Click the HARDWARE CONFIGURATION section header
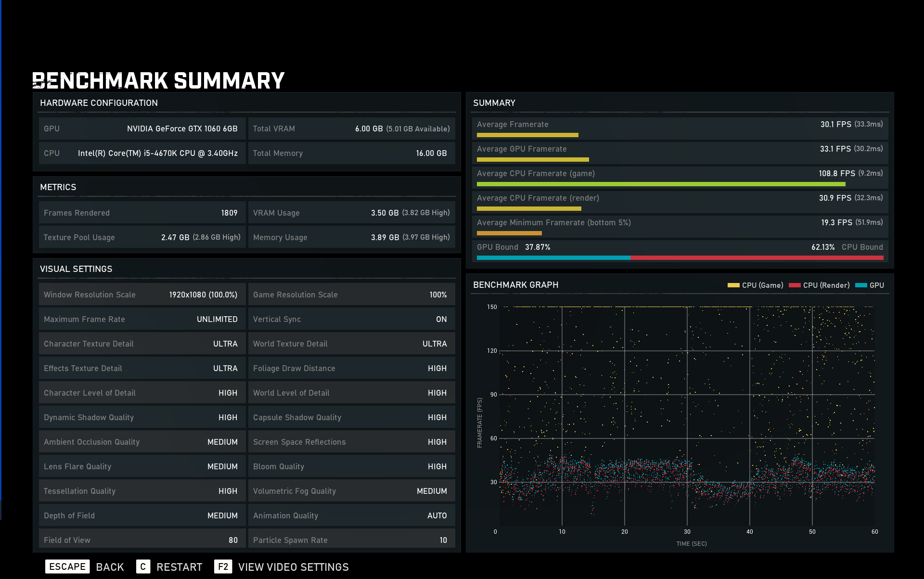Image resolution: width=924 pixels, height=579 pixels. click(99, 103)
